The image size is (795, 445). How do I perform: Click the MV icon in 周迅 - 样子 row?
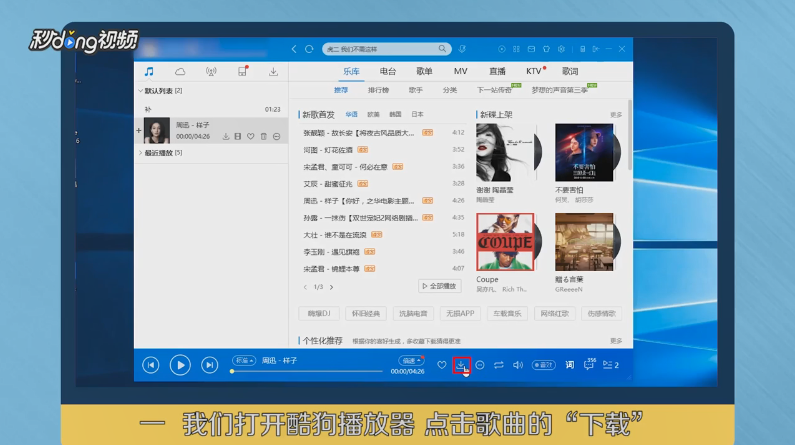(x=238, y=136)
